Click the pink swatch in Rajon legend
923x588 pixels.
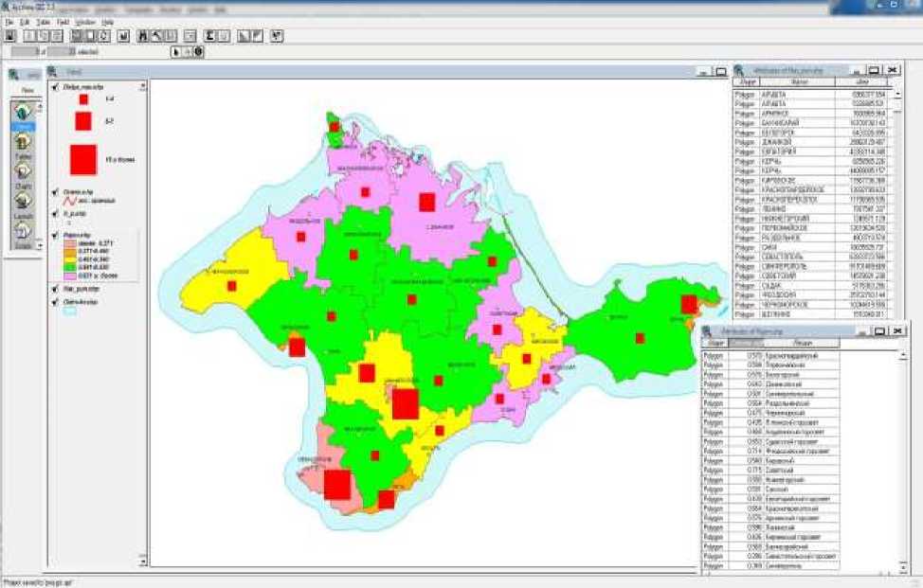[69, 276]
